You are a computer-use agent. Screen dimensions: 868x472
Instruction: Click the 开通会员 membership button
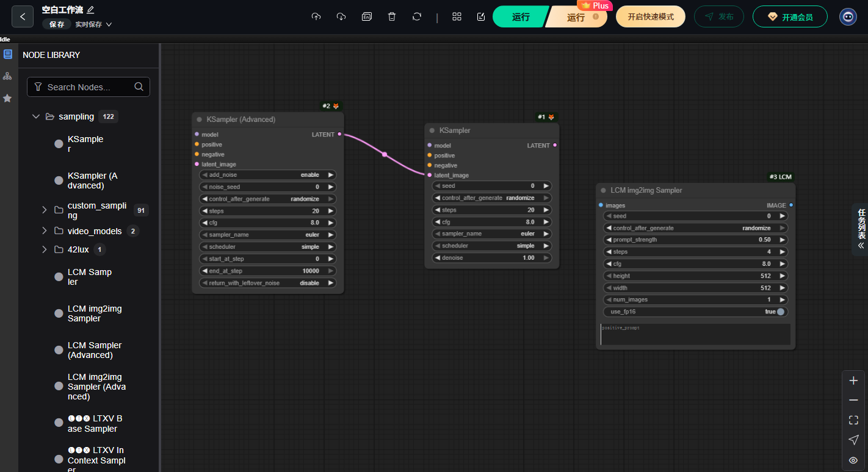click(x=790, y=16)
